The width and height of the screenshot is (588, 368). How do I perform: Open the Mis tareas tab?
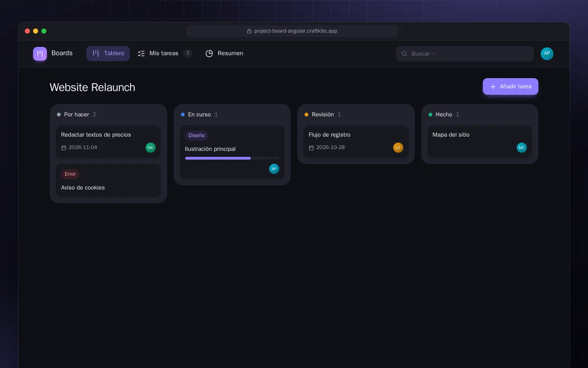[x=164, y=54]
